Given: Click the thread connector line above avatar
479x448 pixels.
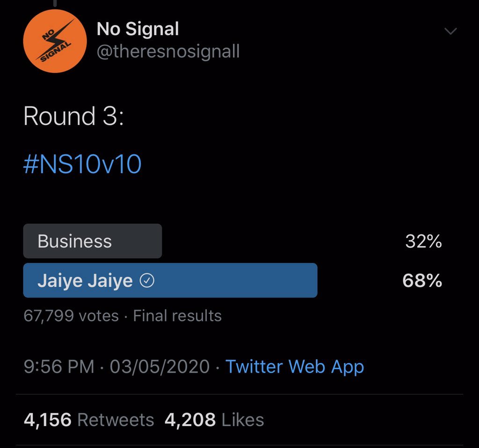Looking at the screenshot, I should coord(55,4).
